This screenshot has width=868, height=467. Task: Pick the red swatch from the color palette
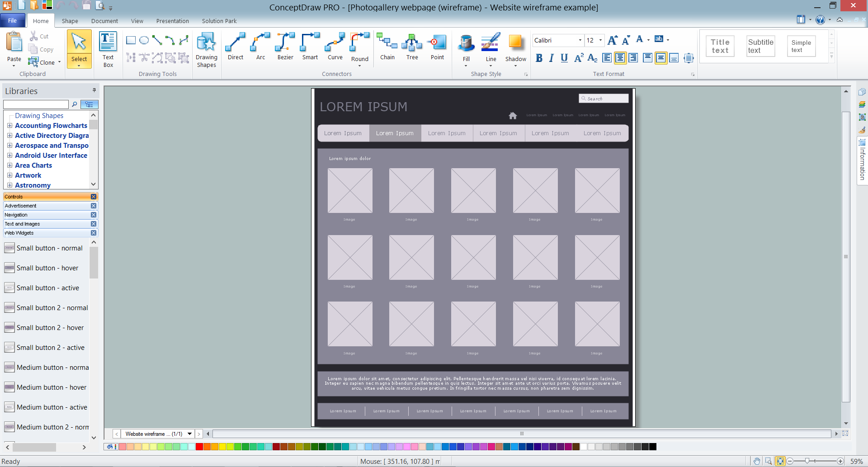point(199,447)
